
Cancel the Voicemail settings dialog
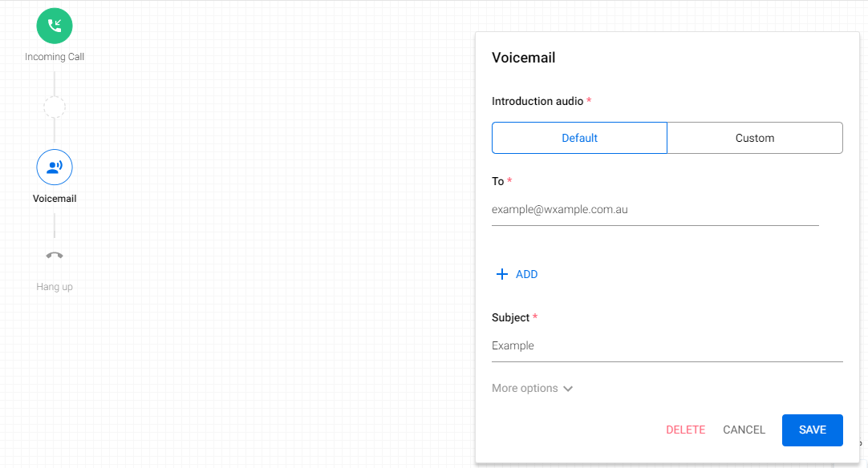tap(744, 430)
